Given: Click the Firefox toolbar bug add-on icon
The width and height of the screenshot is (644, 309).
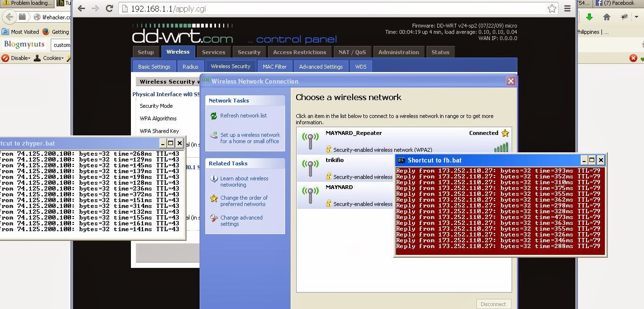Looking at the screenshot, I should click(624, 17).
